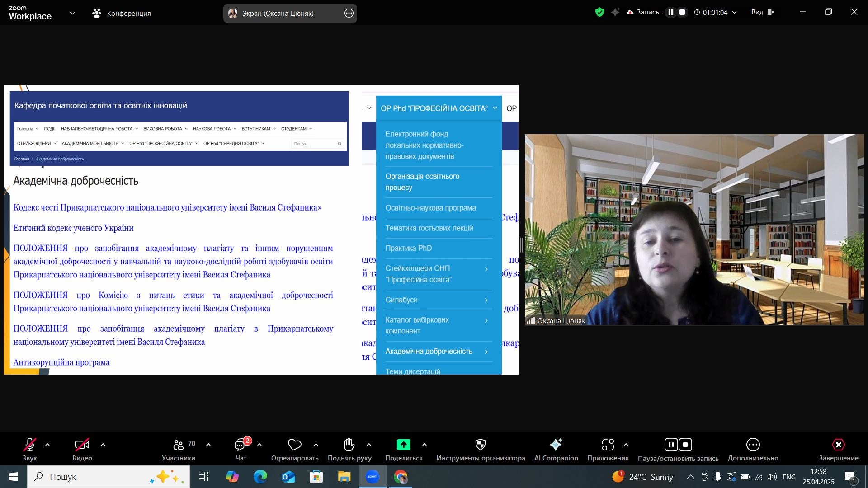Screen dimensions: 868x488
Task: Open Microsoft Edge from taskbar
Action: pos(260,477)
